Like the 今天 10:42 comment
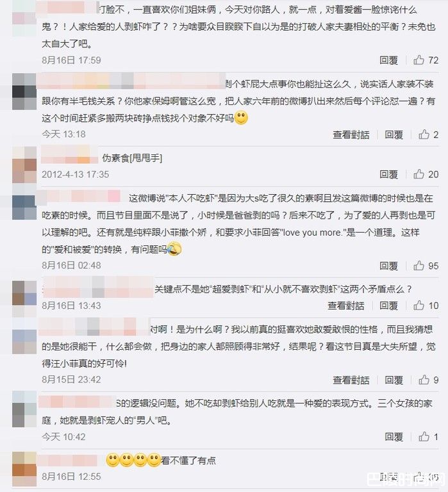Viewport: 448px width, 492px height. click(x=424, y=436)
